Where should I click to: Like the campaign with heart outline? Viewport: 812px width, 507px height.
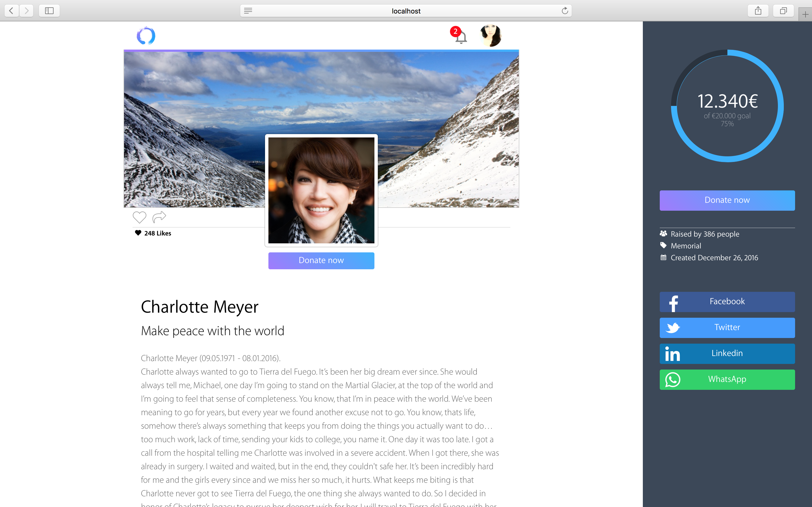(139, 217)
